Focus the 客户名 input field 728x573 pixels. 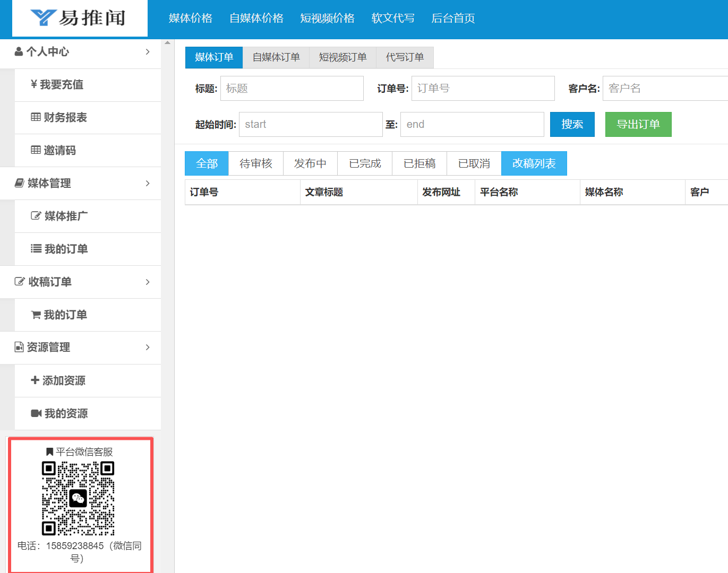[665, 88]
